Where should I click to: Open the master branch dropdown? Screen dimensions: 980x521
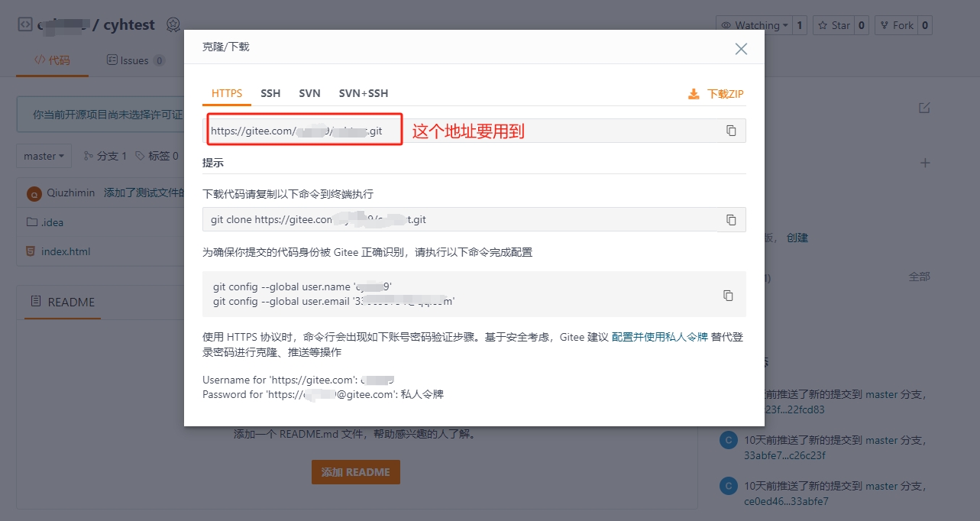coord(44,156)
